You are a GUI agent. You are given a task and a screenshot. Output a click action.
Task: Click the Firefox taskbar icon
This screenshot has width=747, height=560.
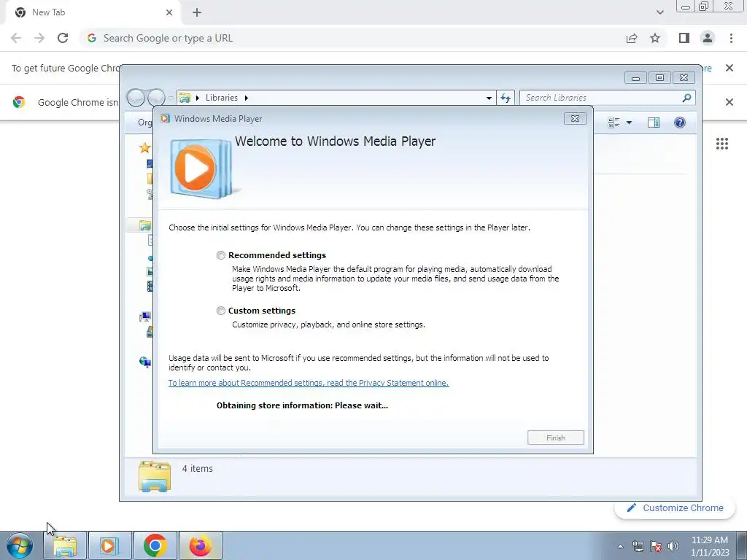click(200, 545)
